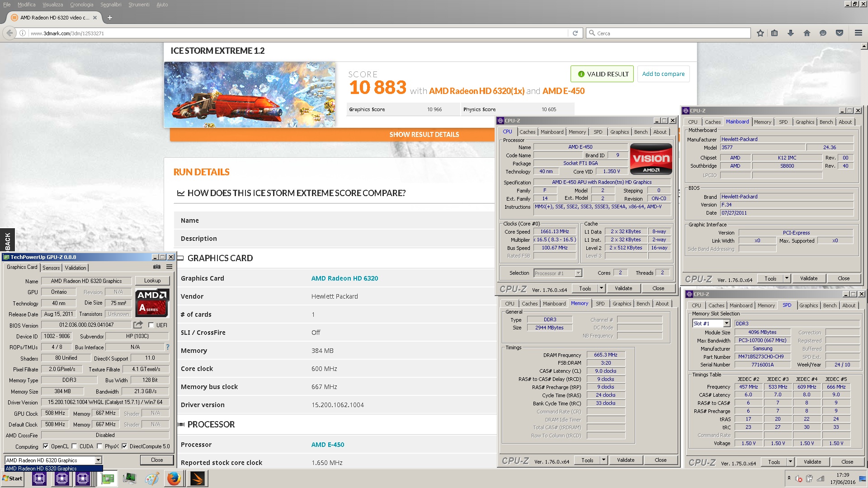Open the task manager monitor icon on taskbar
The height and width of the screenshot is (488, 868).
tap(129, 479)
